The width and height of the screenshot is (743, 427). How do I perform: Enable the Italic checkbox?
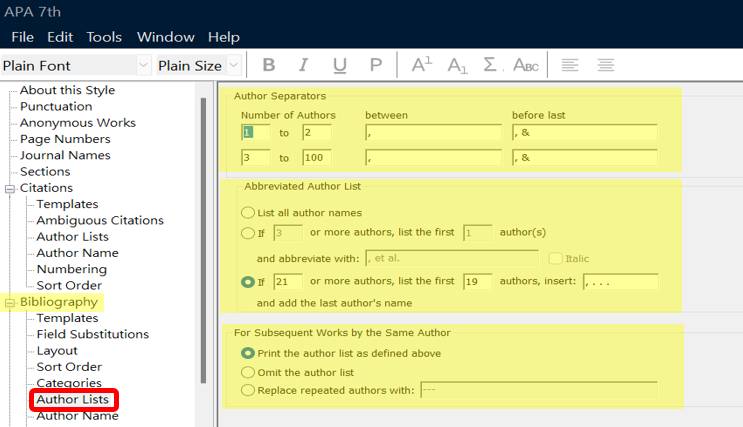coord(555,258)
